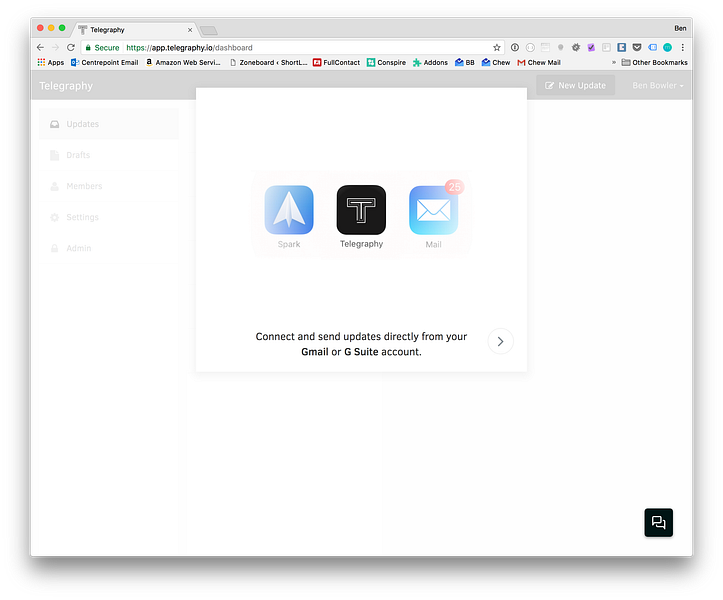This screenshot has width=723, height=600.
Task: Open Admin in the sidebar
Action: pyautogui.click(x=109, y=248)
